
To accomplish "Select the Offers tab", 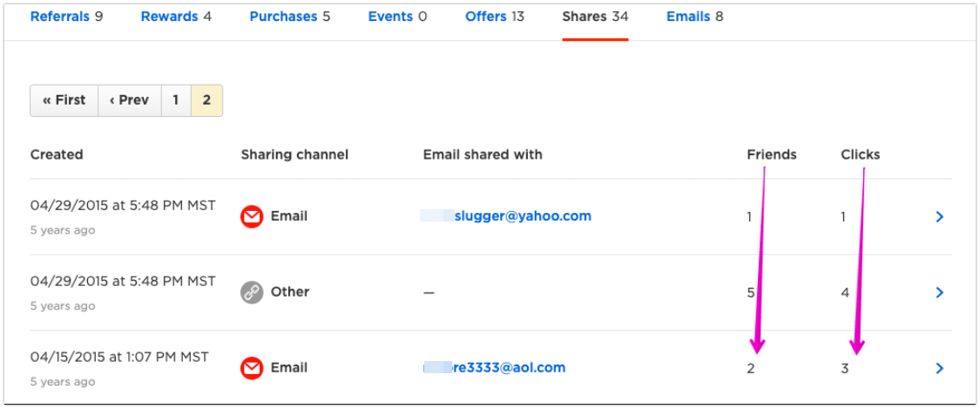I will (495, 17).
